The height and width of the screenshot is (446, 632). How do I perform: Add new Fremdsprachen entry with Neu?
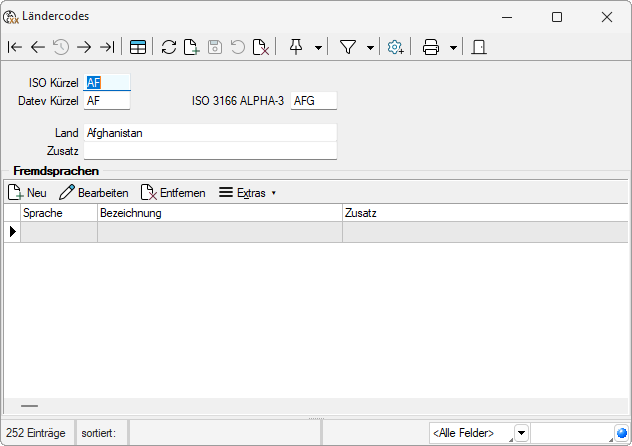tap(27, 193)
